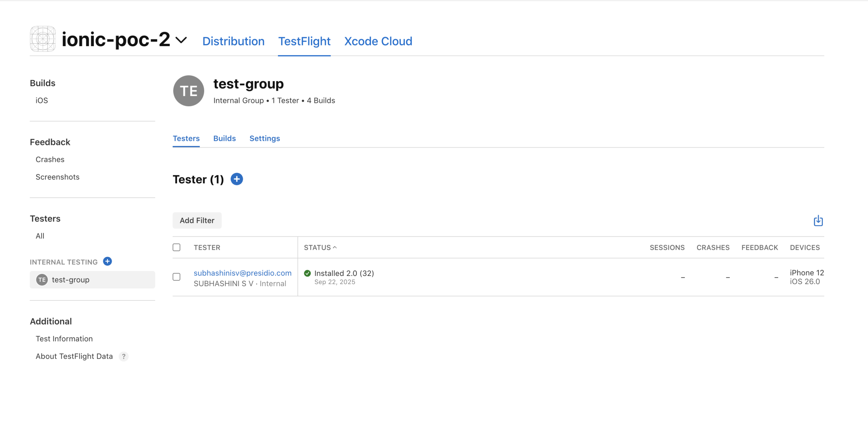Viewport: 868px width, 445px height.
Task: Click the green Installed status checkmark
Action: (307, 273)
